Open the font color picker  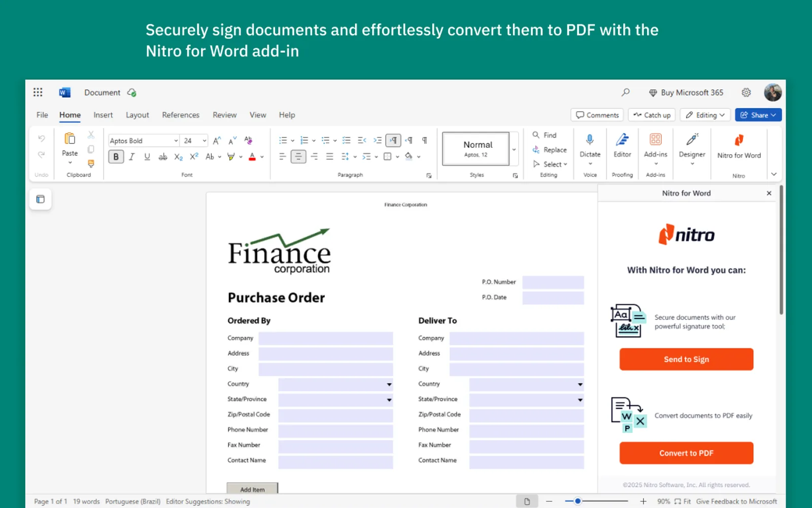[x=262, y=157]
